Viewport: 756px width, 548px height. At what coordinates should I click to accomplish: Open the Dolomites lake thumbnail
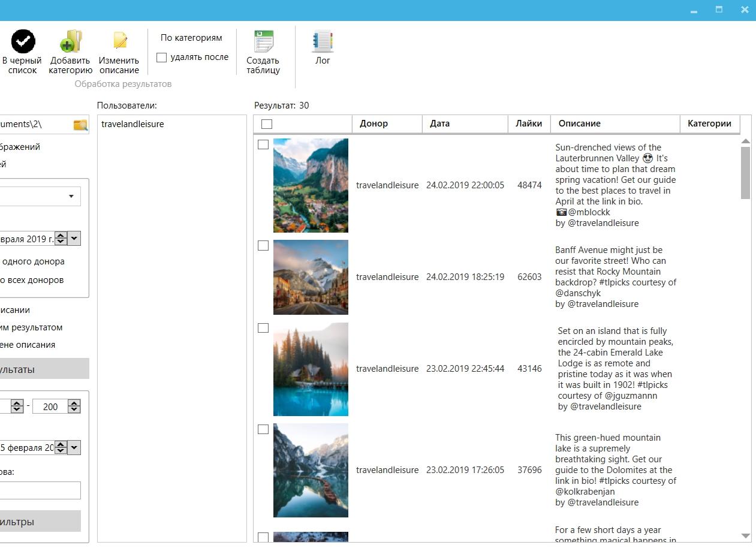(311, 470)
